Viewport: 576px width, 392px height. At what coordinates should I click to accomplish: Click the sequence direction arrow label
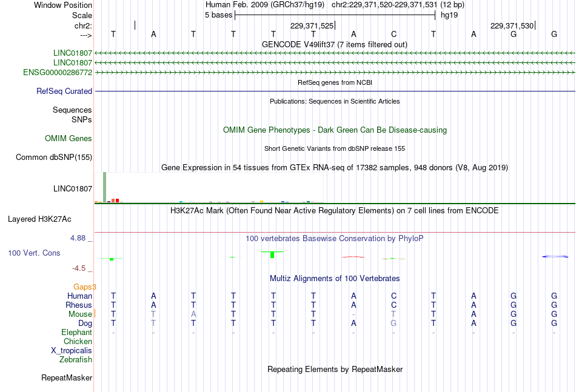pyautogui.click(x=86, y=35)
